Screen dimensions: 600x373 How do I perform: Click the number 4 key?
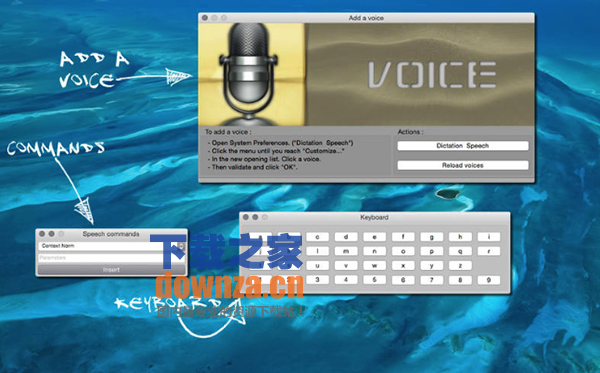tap(346, 280)
